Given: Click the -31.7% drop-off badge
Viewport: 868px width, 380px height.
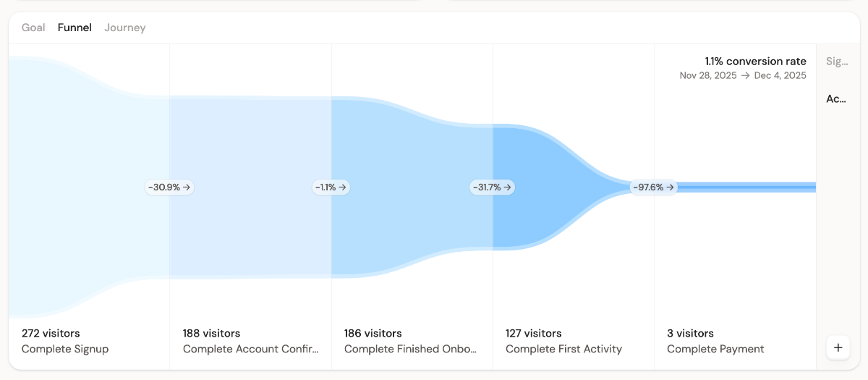Looking at the screenshot, I should pos(492,187).
